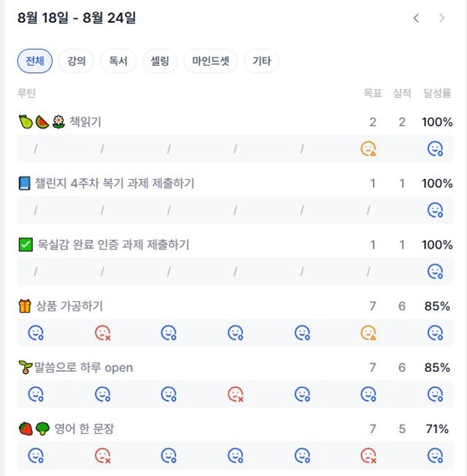This screenshot has height=476, width=467.
Task: Select the 전체 filter tab
Action: (35, 61)
